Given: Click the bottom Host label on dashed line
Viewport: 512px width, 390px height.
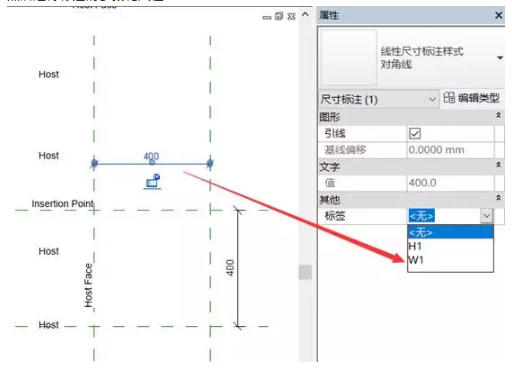Looking at the screenshot, I should pyautogui.click(x=49, y=325).
